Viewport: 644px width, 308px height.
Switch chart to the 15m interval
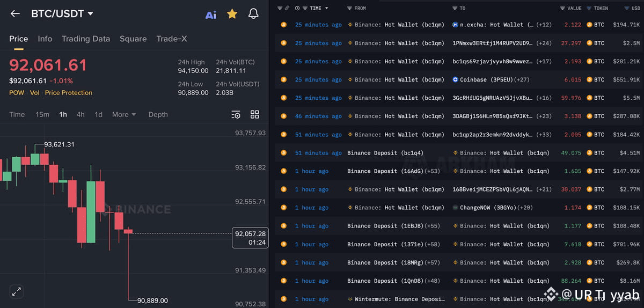point(42,114)
